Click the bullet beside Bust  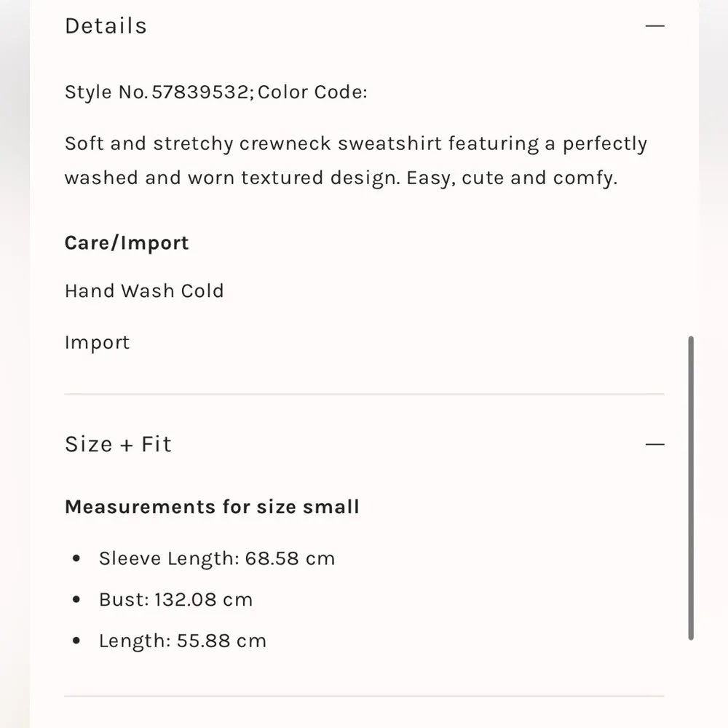pos(76,601)
